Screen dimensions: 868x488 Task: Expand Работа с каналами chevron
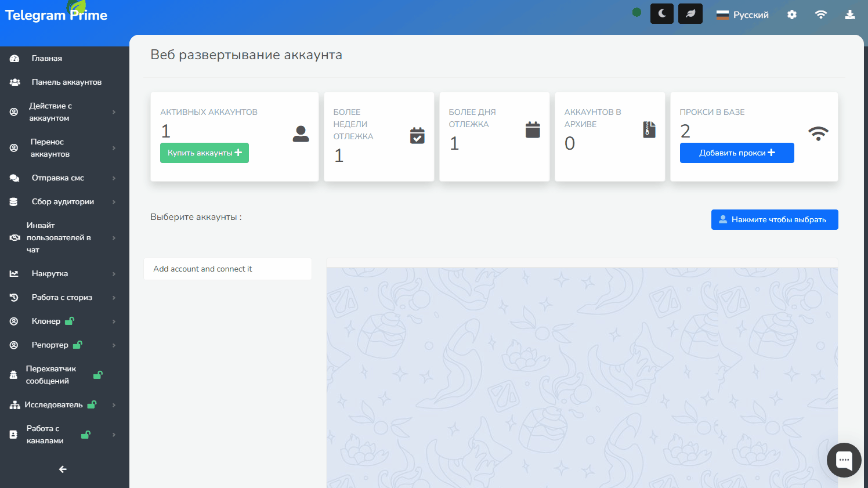(114, 435)
